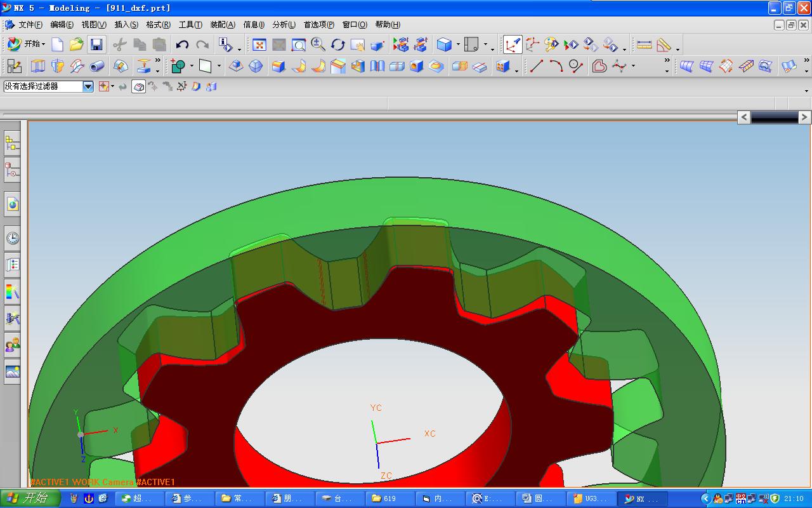
Task: Toggle the highlighted selection-intent icon
Action: tap(139, 86)
